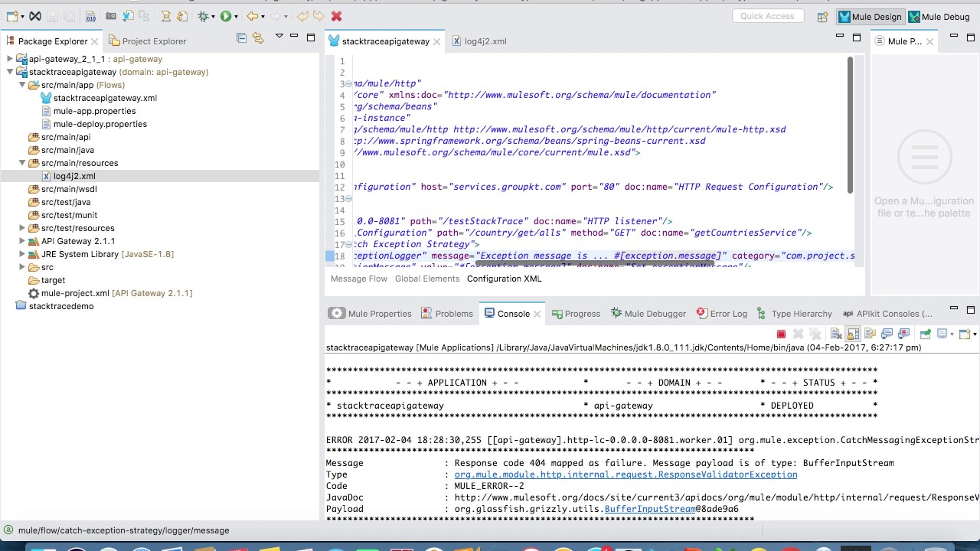Viewport: 980px width, 551px height.
Task: Click the Debug bug icon
Action: pyautogui.click(x=203, y=16)
